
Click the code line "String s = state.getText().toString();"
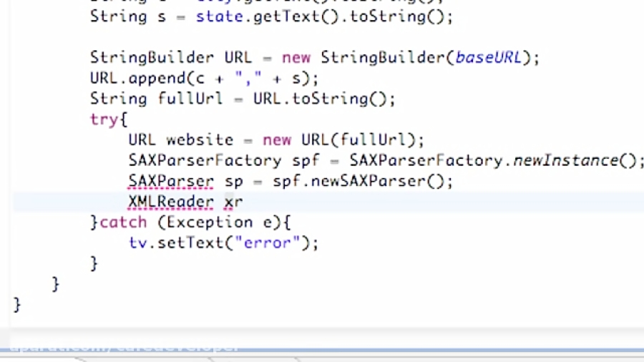pyautogui.click(x=271, y=17)
